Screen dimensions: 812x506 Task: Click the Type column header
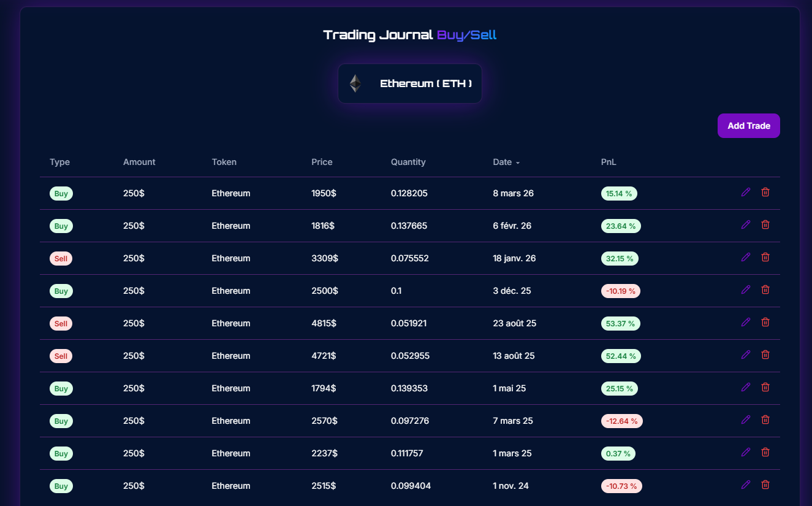pos(59,163)
